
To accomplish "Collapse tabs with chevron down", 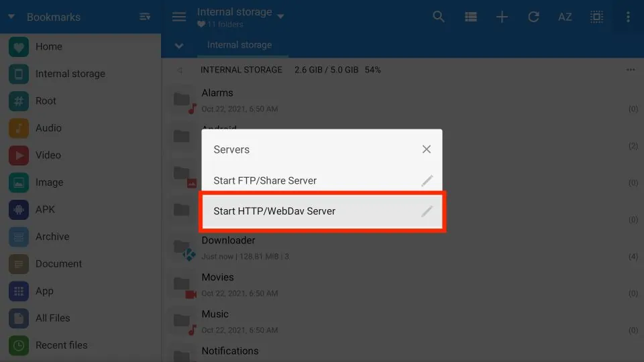I will (x=178, y=46).
